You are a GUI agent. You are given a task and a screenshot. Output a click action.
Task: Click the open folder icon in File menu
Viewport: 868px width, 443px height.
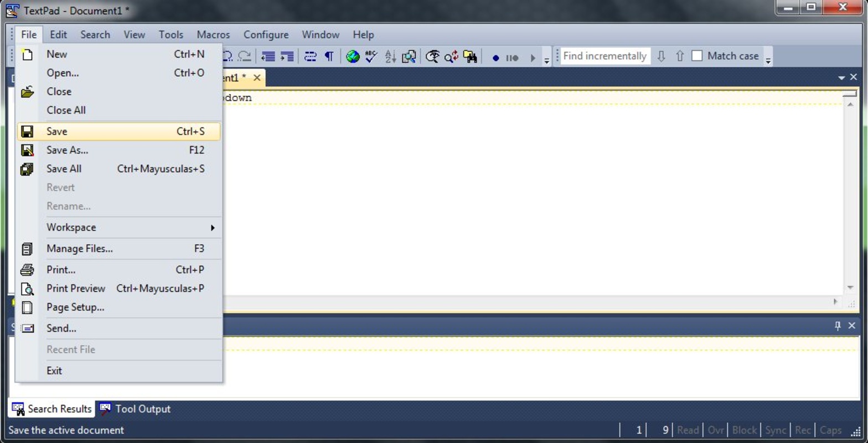27,92
